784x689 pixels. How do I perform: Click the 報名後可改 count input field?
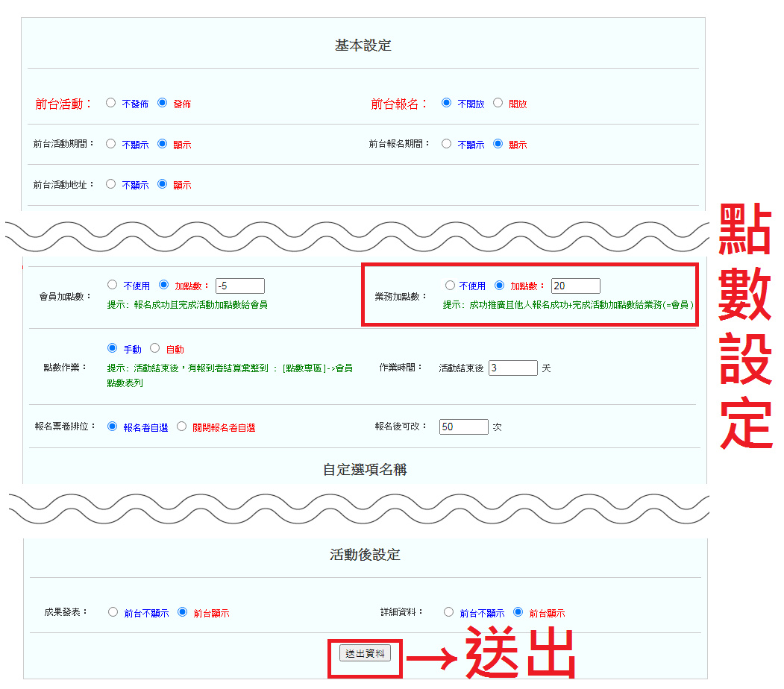pos(464,427)
